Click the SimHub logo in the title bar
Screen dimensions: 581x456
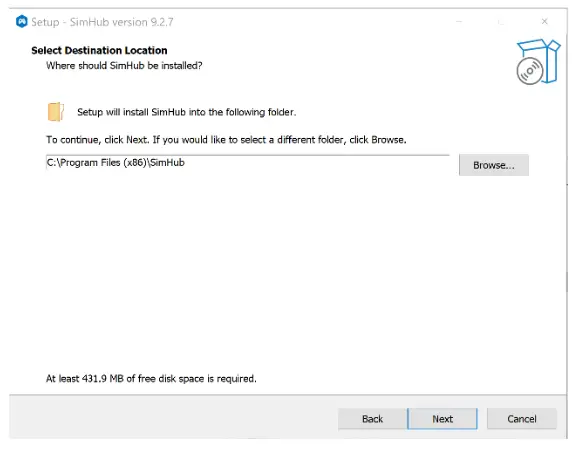[x=21, y=21]
